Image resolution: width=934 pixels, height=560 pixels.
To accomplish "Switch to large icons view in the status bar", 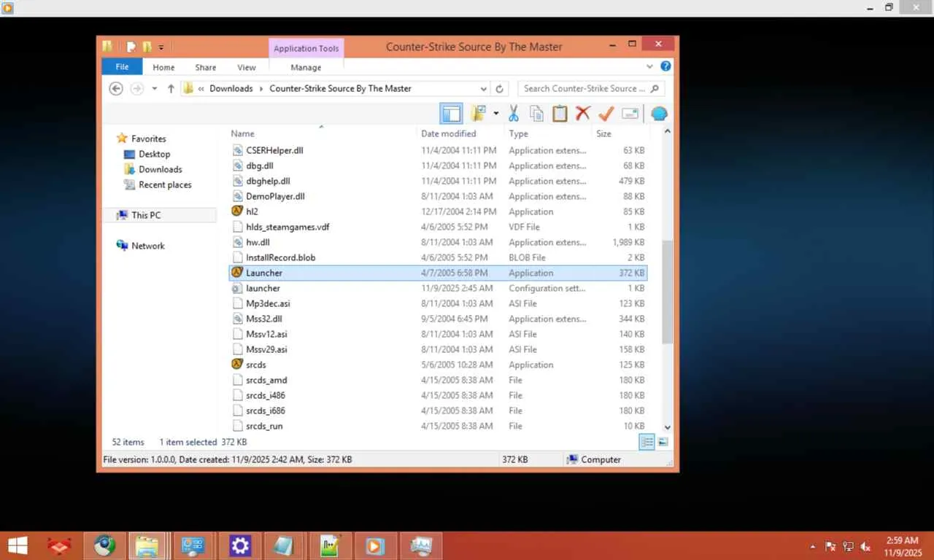I will [663, 442].
